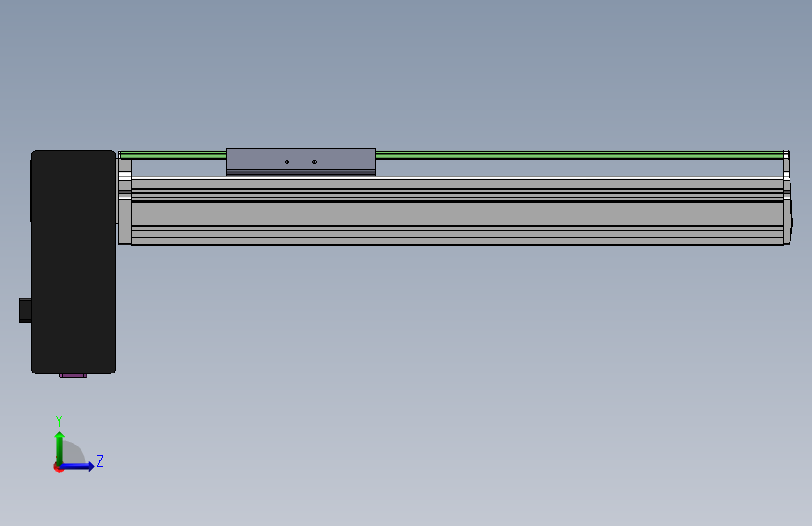Select the black motor housing
This screenshot has width=812, height=526.
73,262
